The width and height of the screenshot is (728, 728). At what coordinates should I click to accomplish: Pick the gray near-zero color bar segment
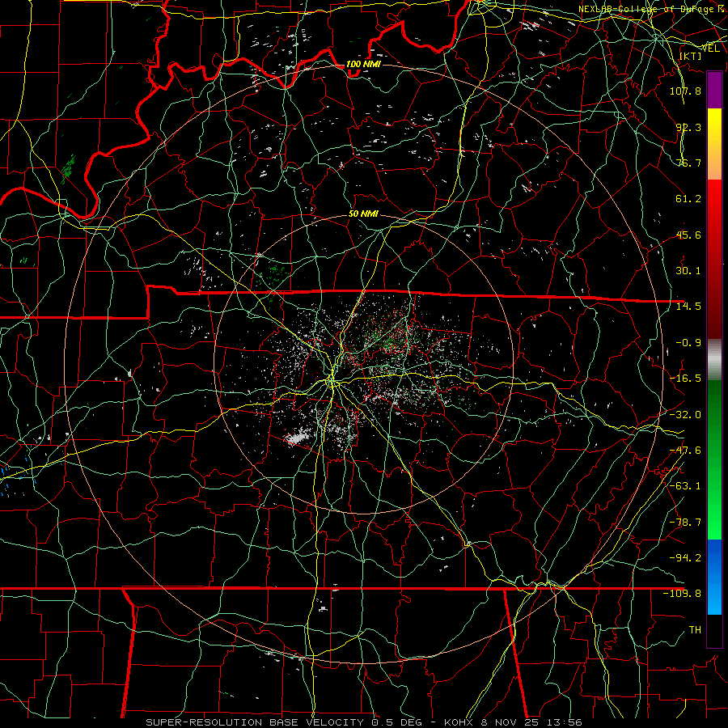coord(714,360)
